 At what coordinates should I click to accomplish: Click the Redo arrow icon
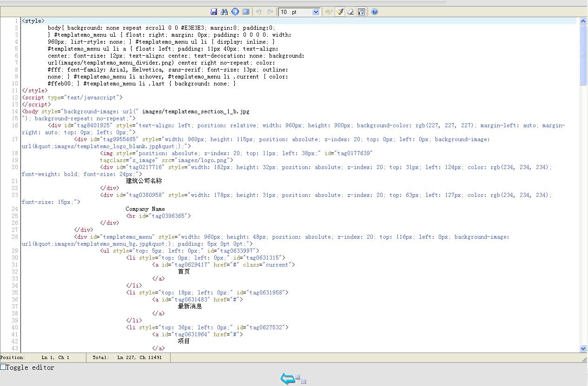tap(270, 12)
